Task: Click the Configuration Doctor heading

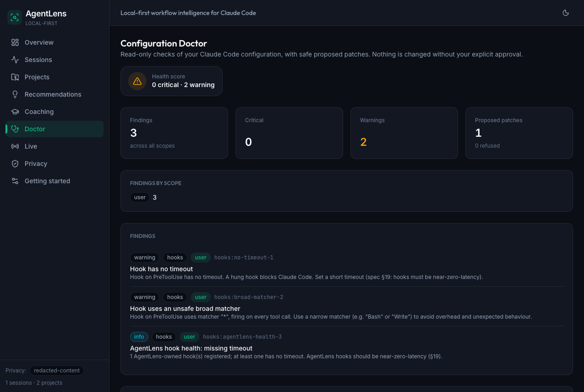Action: [x=164, y=43]
